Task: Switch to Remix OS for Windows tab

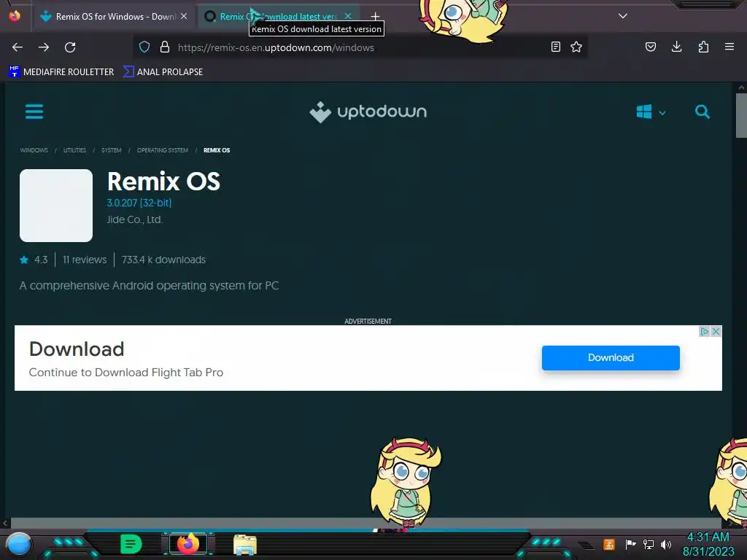Action: tap(113, 17)
